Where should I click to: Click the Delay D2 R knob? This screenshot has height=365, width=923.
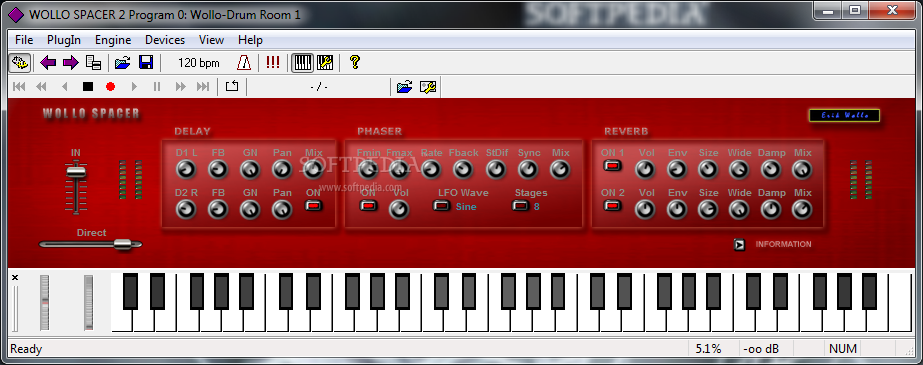(x=186, y=210)
